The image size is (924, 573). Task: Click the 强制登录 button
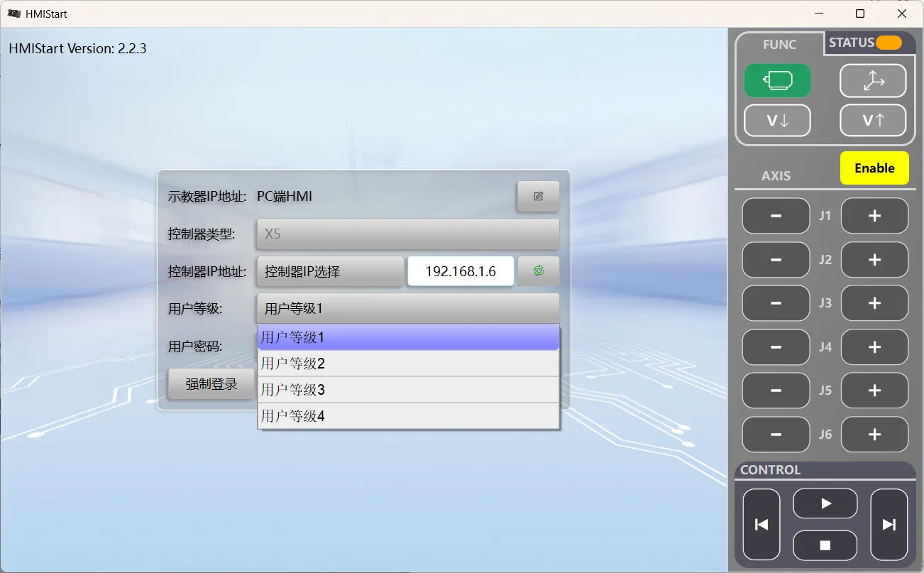coord(211,384)
